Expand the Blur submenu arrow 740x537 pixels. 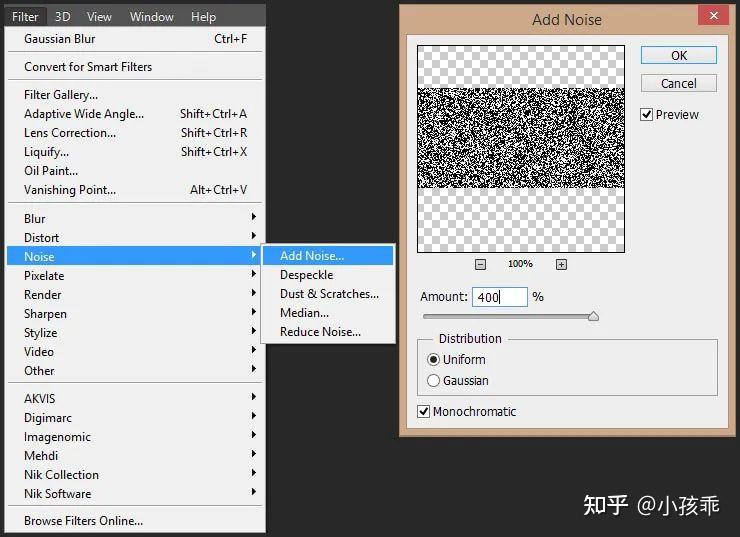[253, 217]
